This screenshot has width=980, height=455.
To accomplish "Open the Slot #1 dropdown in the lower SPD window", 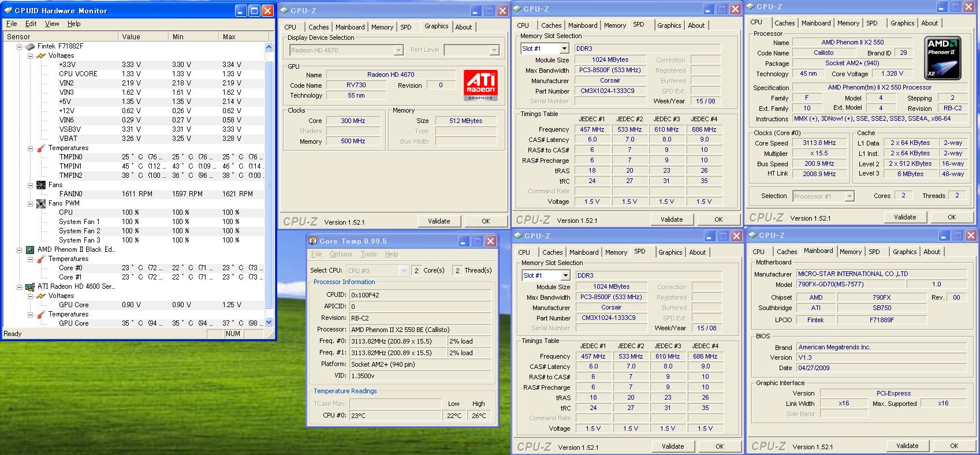I will (x=565, y=275).
